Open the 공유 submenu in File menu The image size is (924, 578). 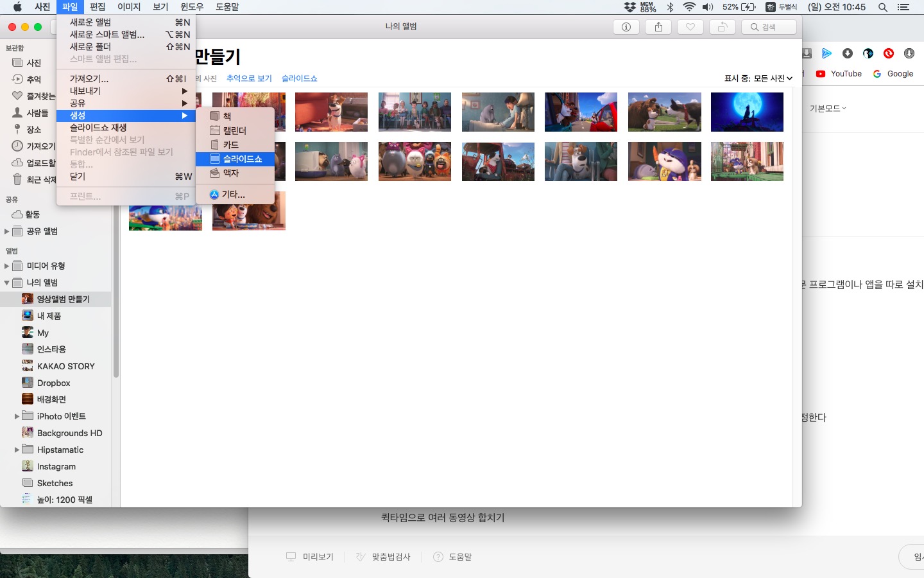[x=126, y=103]
